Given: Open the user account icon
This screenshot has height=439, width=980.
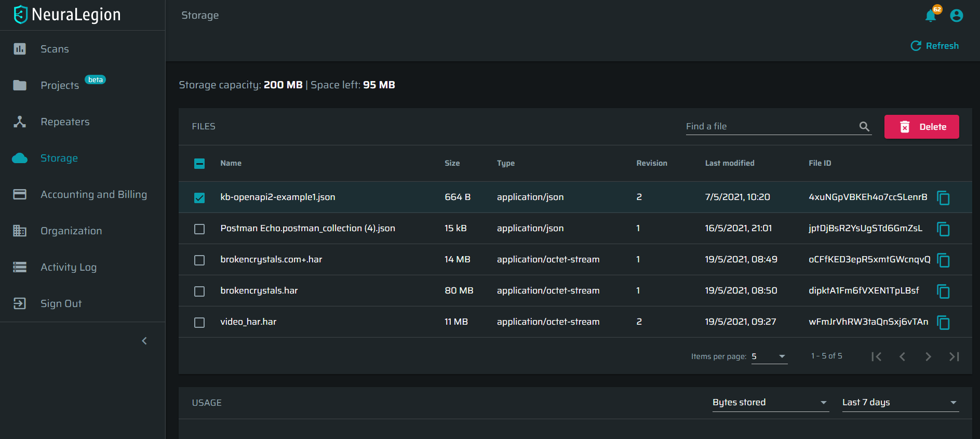Looking at the screenshot, I should tap(956, 16).
